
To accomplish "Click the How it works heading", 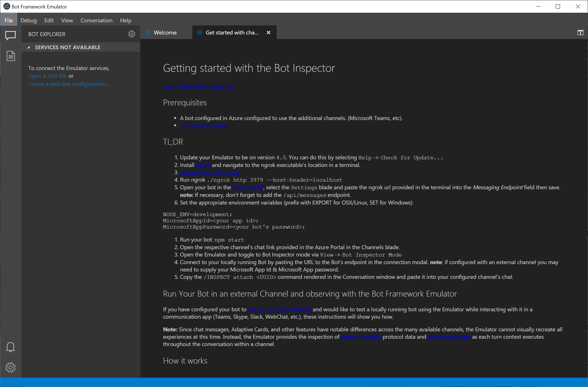I will tap(185, 361).
